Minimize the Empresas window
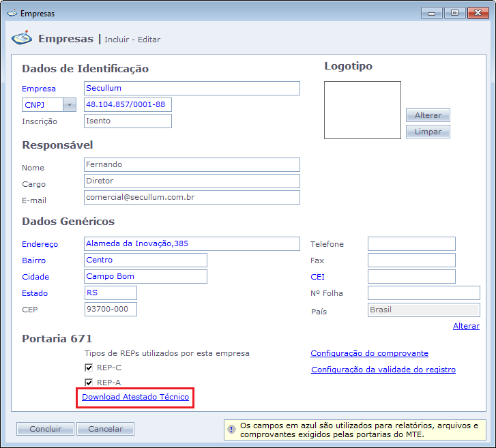 point(431,13)
